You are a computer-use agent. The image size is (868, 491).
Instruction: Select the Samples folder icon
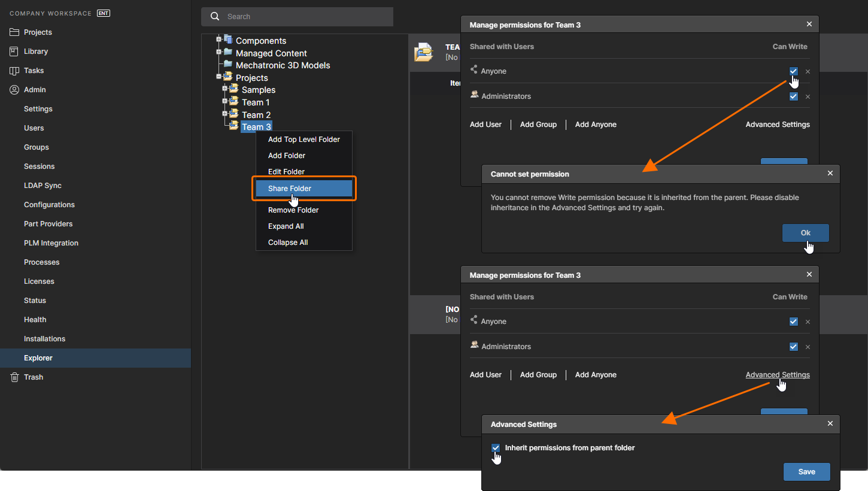[x=234, y=89]
